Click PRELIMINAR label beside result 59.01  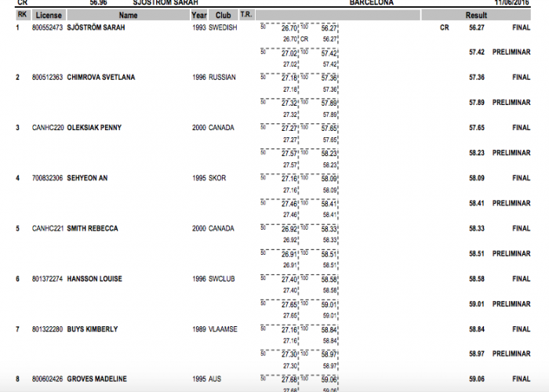[511, 304]
